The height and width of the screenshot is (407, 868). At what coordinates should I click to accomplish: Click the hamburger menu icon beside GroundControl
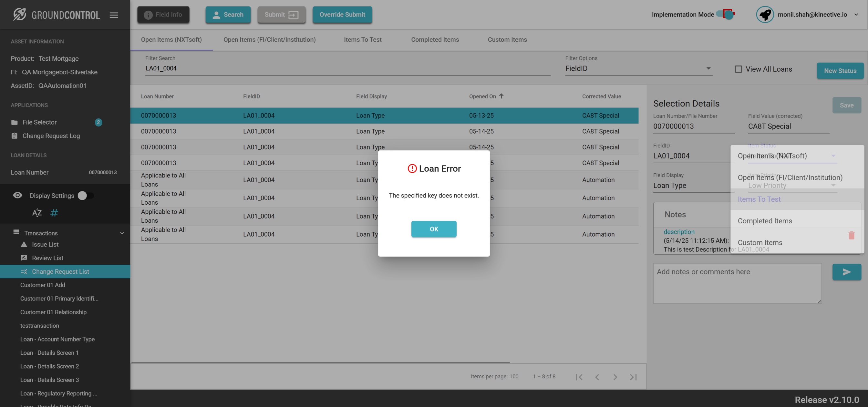click(114, 15)
